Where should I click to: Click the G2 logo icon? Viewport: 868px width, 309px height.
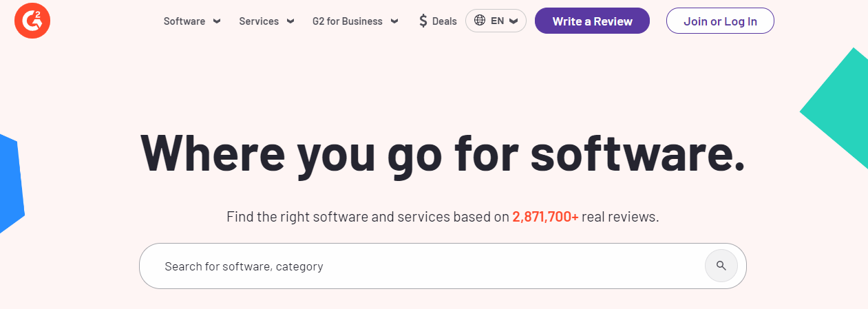(32, 21)
